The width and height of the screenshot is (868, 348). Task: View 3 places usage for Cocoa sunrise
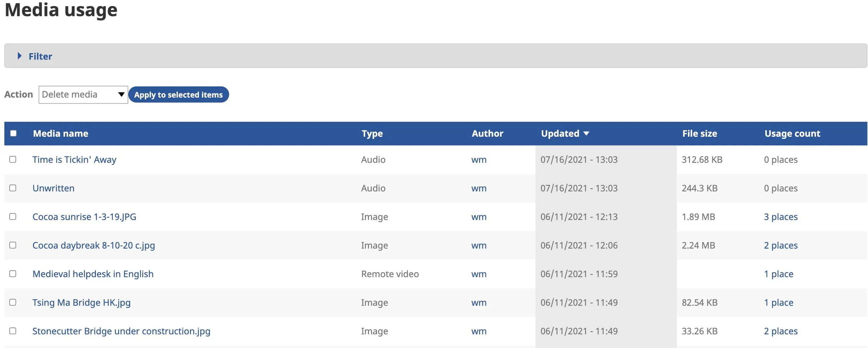[781, 217]
